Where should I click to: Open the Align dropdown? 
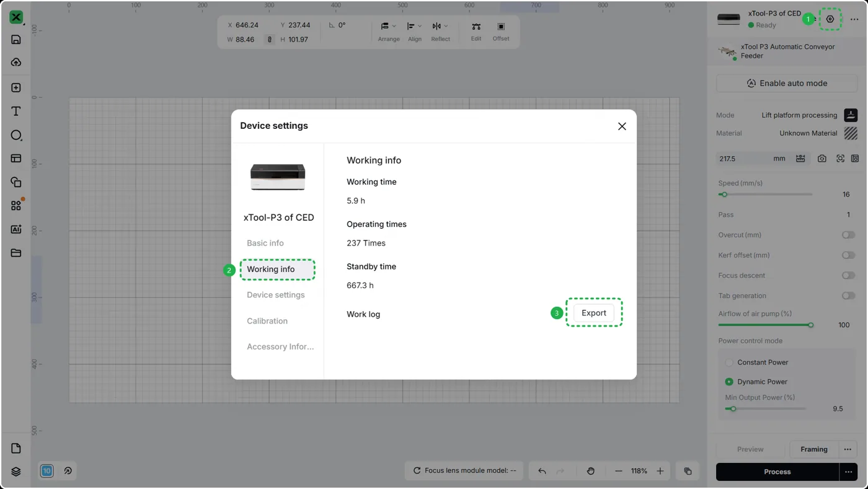coord(415,32)
